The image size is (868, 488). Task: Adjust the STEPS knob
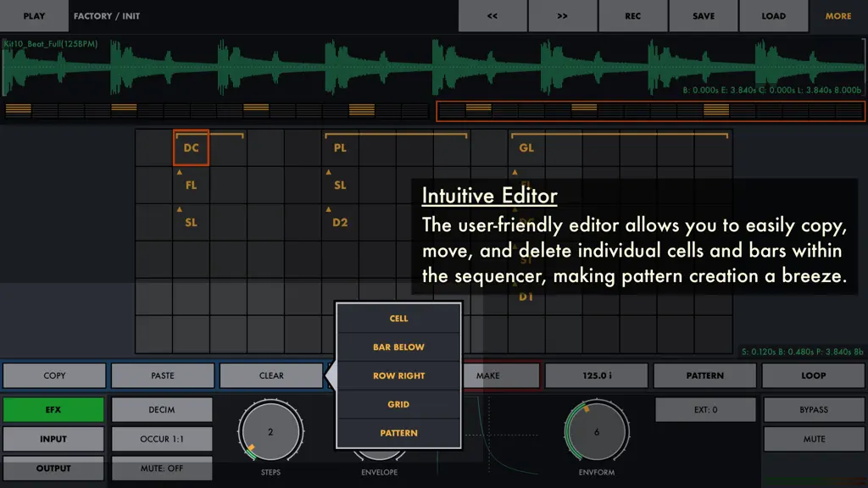tap(270, 431)
